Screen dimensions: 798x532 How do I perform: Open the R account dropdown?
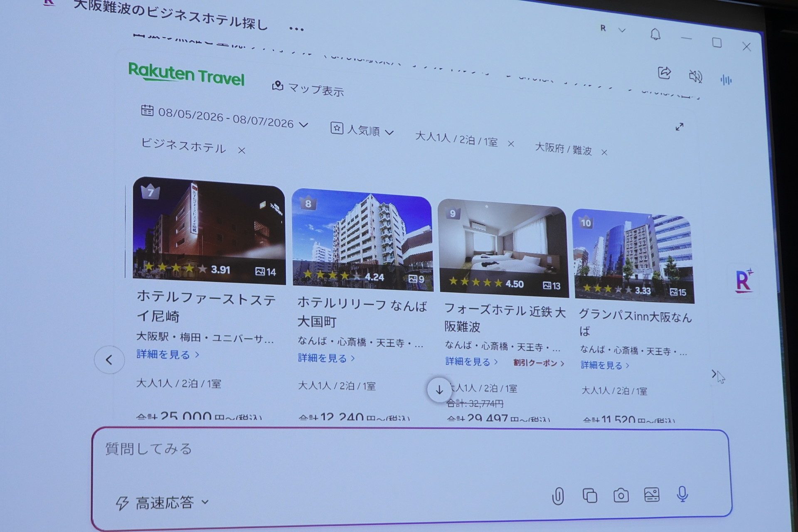(613, 29)
